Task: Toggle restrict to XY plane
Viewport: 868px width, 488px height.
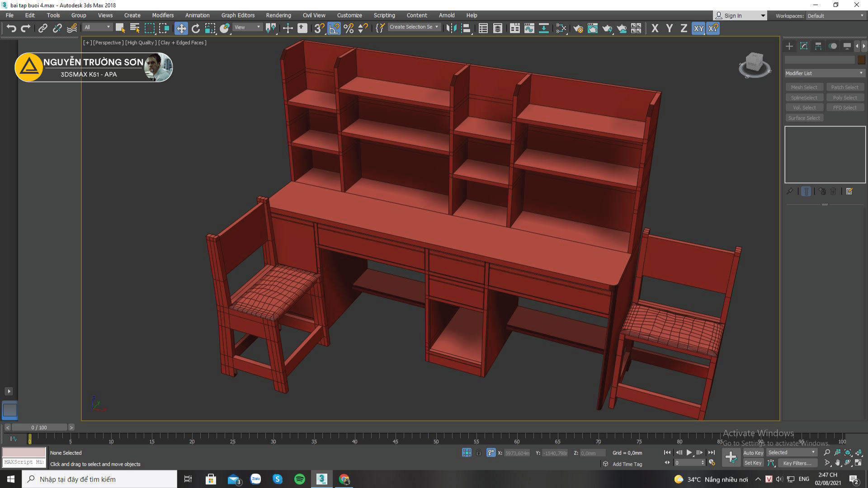Action: click(698, 28)
